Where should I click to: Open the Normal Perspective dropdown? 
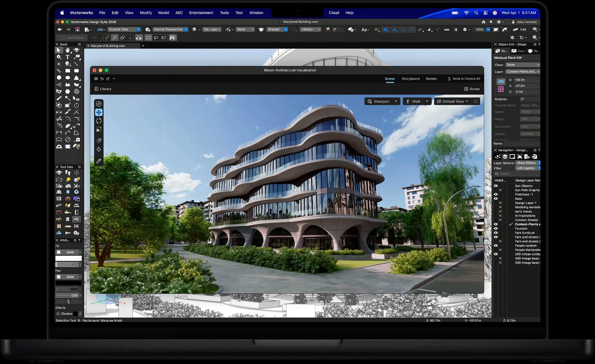170,29
